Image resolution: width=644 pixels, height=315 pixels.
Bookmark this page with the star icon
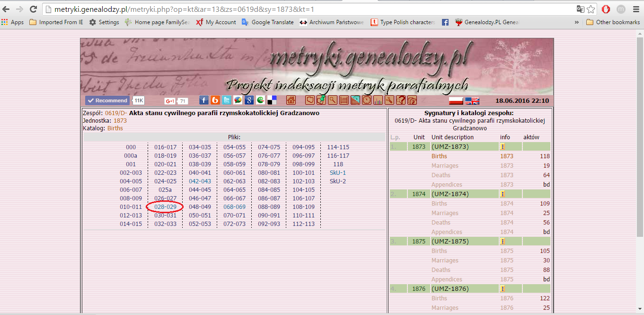click(x=591, y=9)
